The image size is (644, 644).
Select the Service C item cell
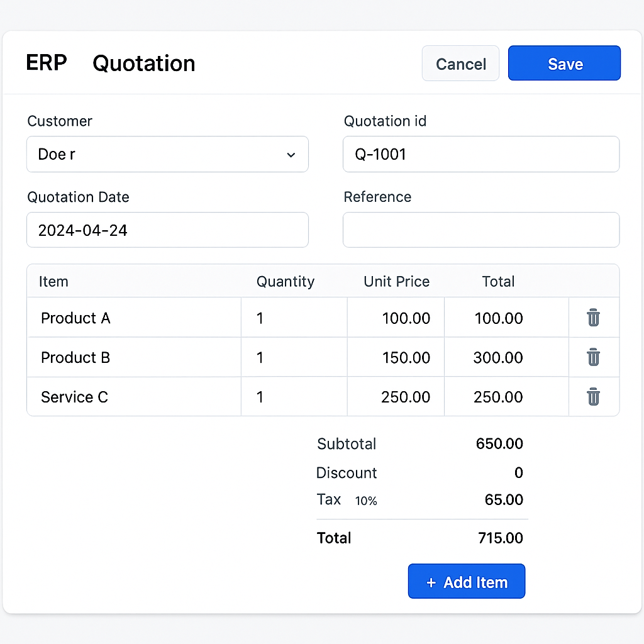click(x=135, y=397)
